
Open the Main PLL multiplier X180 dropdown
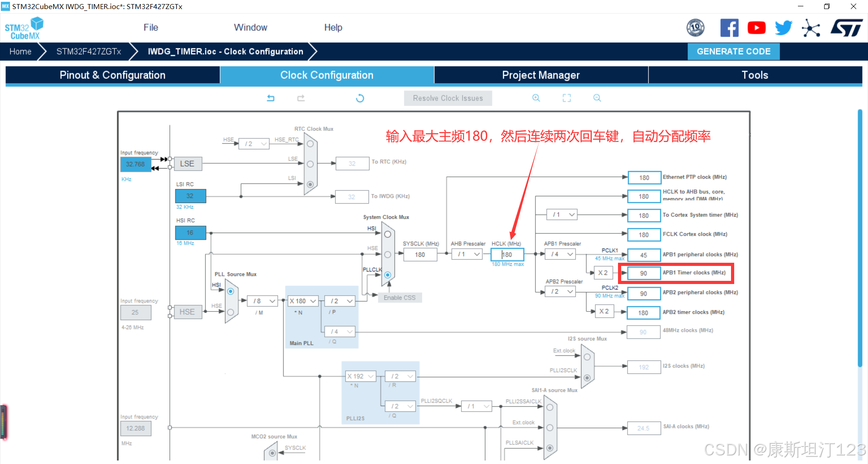point(302,301)
